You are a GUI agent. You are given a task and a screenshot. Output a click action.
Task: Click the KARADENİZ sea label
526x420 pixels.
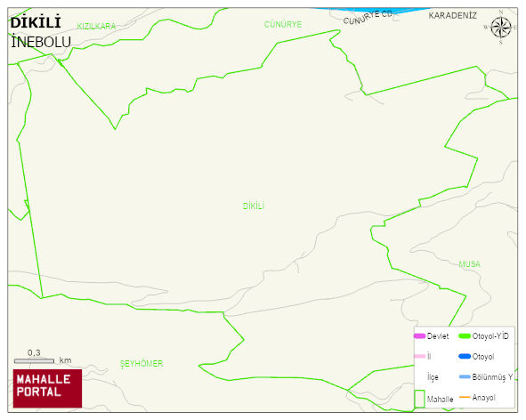tap(452, 15)
